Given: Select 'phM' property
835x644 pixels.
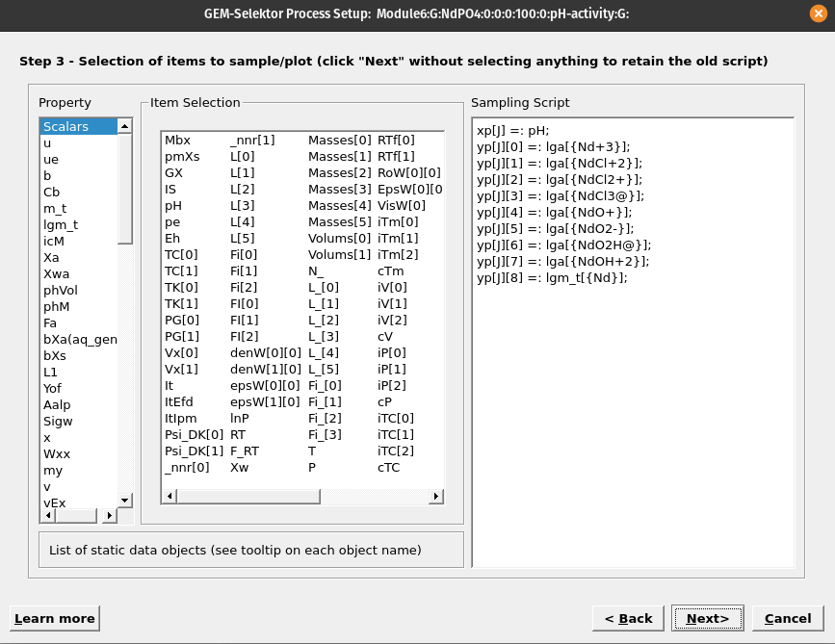Looking at the screenshot, I should point(57,307).
